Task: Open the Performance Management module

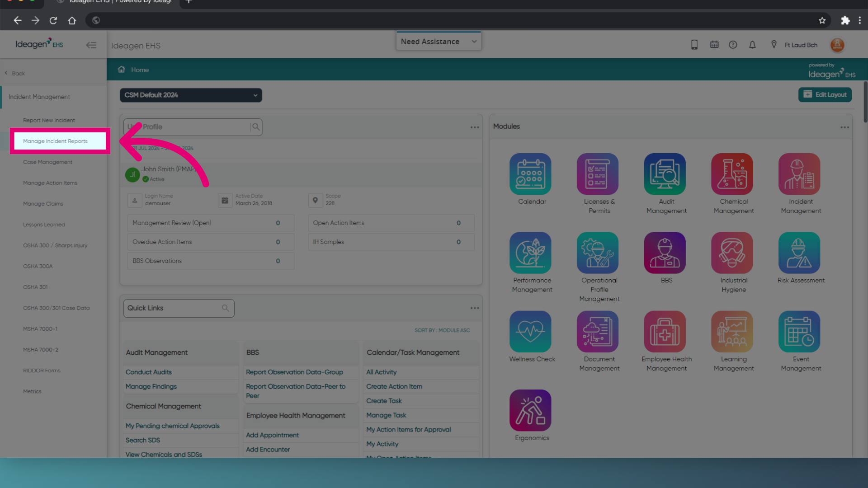Action: [530, 253]
